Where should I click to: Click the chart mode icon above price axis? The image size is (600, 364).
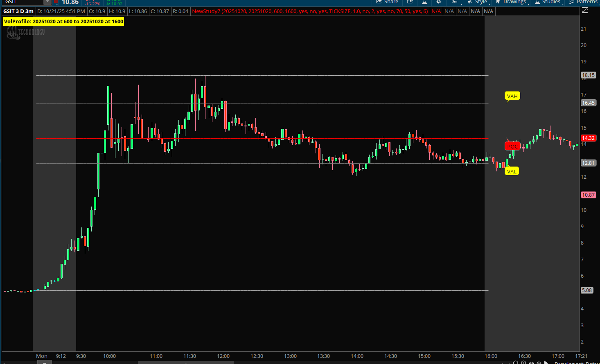tap(585, 11)
